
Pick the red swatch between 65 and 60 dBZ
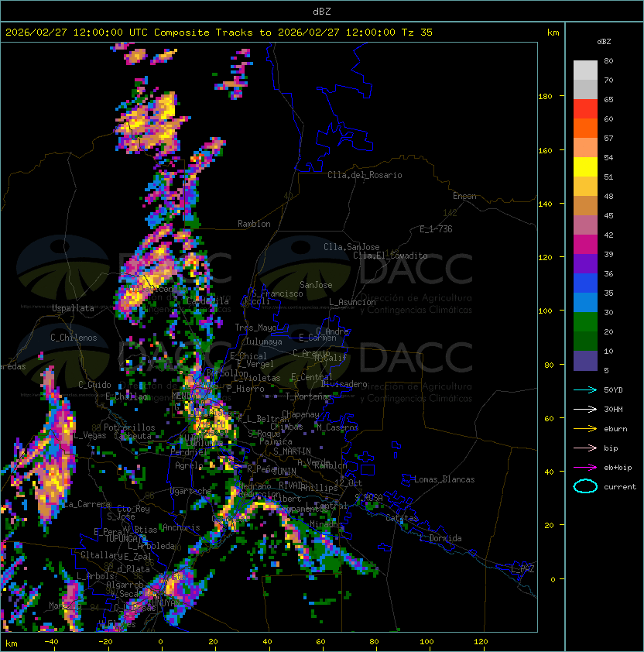tap(585, 109)
